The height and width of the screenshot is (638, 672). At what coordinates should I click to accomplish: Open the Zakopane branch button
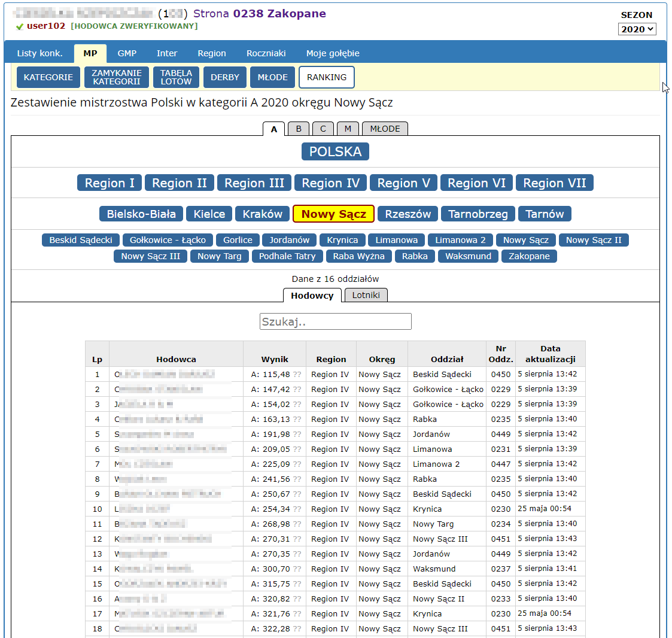pos(529,256)
